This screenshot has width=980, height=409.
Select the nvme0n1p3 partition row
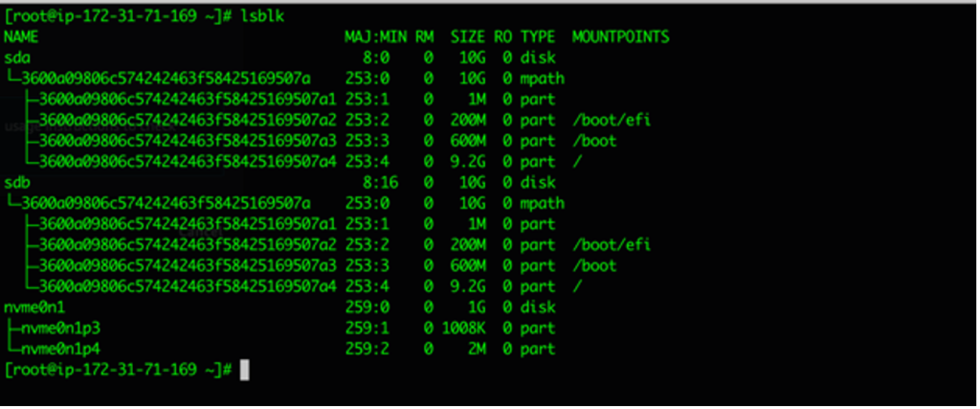[279, 329]
